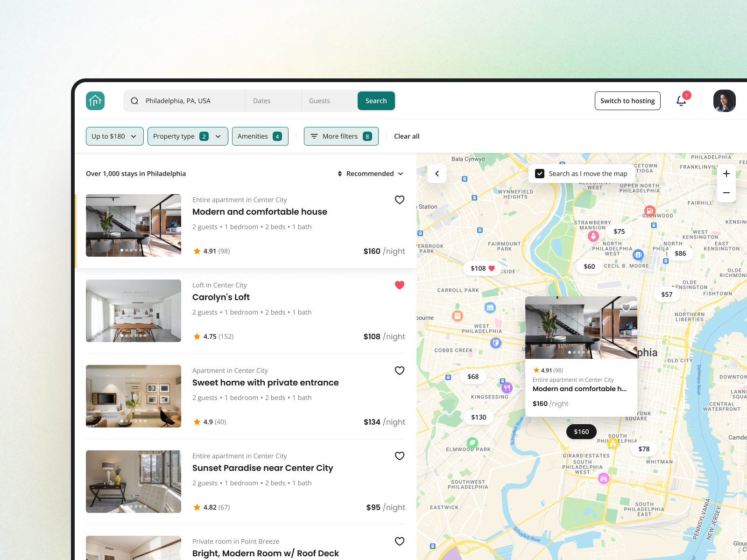
Task: Click the yellow marker in South Philadelphia
Action: [613, 444]
